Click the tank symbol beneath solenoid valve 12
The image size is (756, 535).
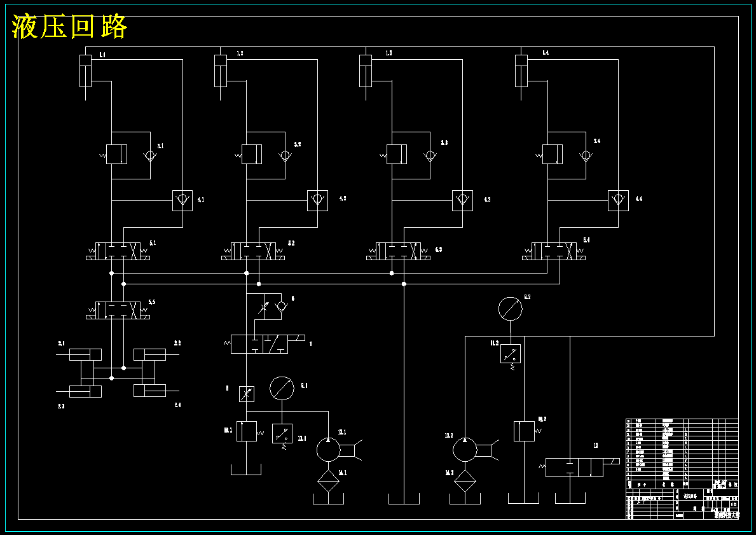click(x=570, y=499)
